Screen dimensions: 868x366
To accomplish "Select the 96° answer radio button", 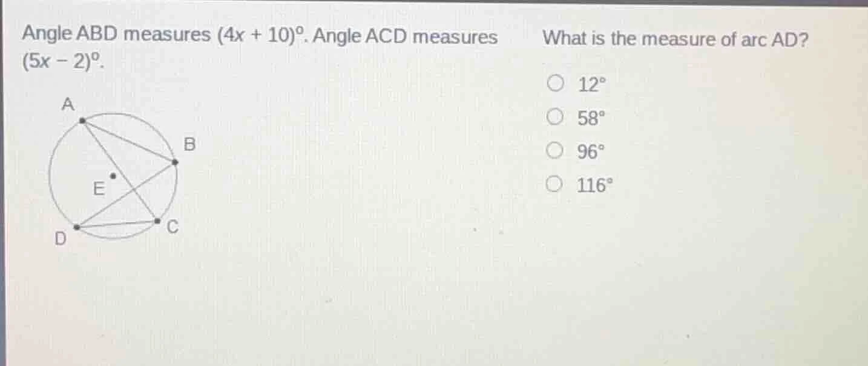I will (555, 149).
